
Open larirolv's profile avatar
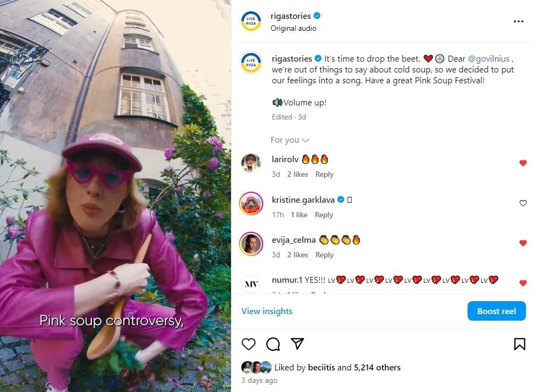[251, 163]
